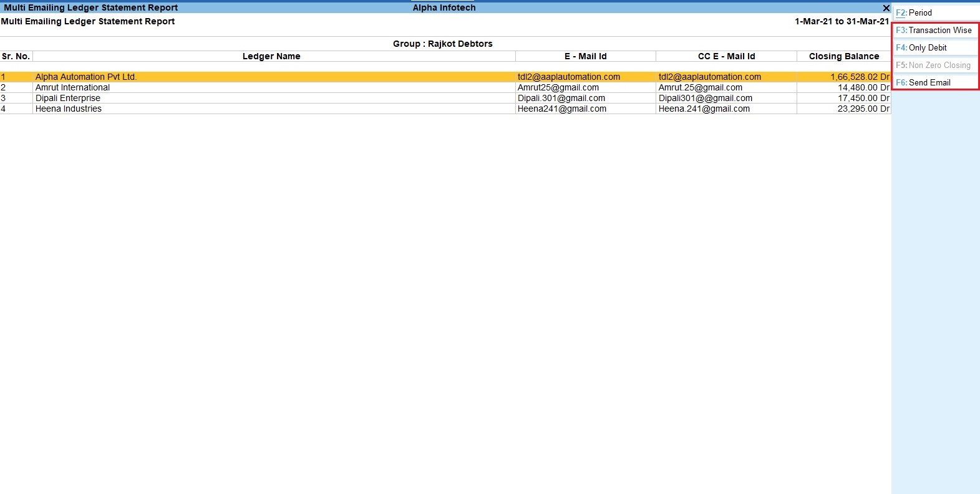Screen dimensions: 980x494
Task: Select the Amrut International ledger
Action: [72, 87]
